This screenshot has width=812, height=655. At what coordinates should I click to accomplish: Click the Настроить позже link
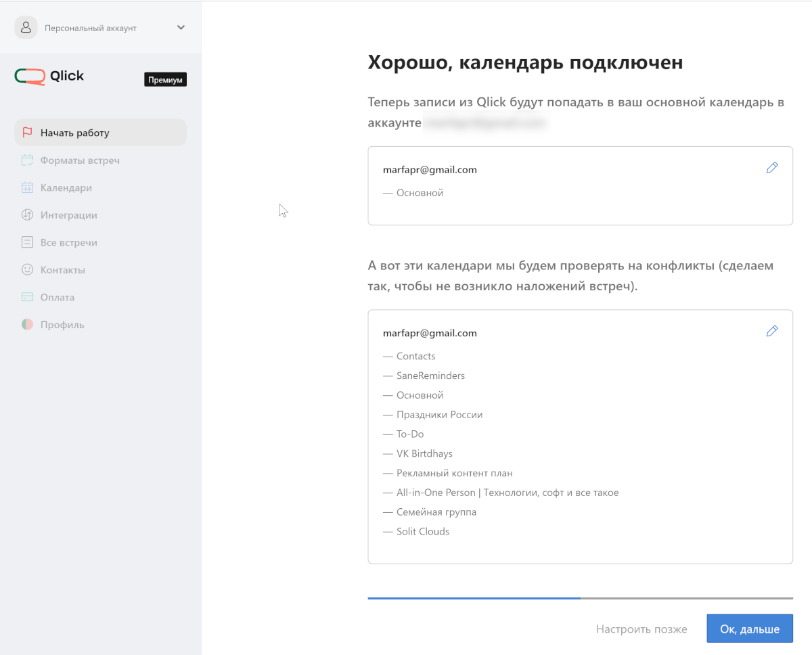pos(641,629)
